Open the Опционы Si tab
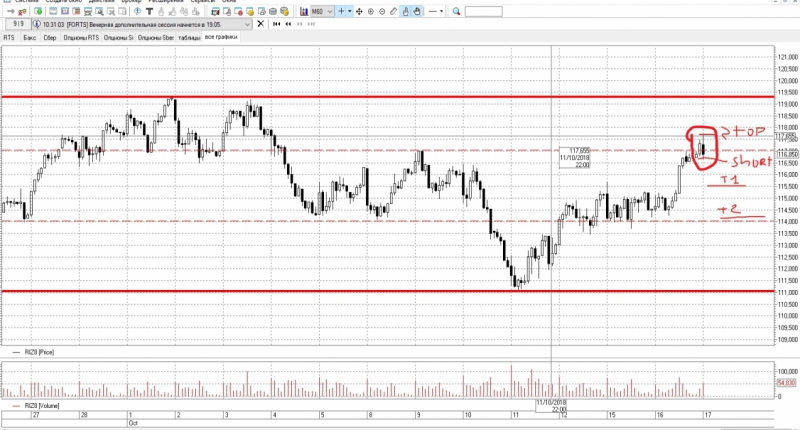800x430 pixels. pyautogui.click(x=118, y=38)
